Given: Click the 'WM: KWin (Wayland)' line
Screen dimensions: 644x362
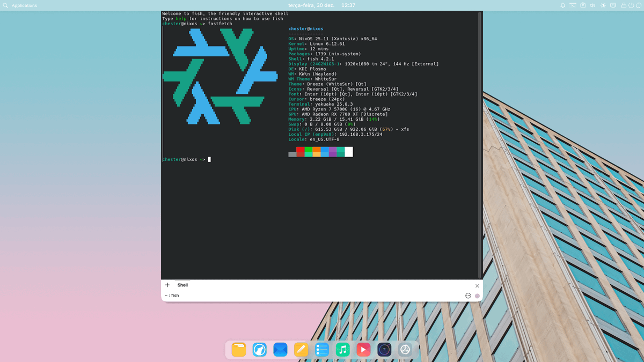Looking at the screenshot, I should pos(312,74).
